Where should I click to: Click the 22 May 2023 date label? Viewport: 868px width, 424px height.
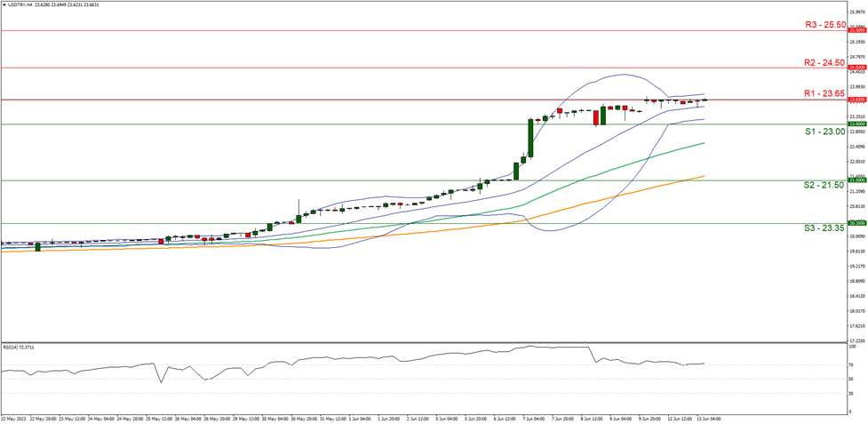(15, 420)
